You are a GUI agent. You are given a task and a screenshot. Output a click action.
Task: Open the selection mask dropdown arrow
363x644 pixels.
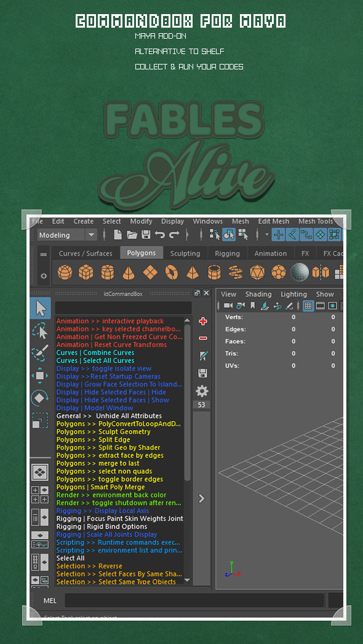(x=267, y=235)
